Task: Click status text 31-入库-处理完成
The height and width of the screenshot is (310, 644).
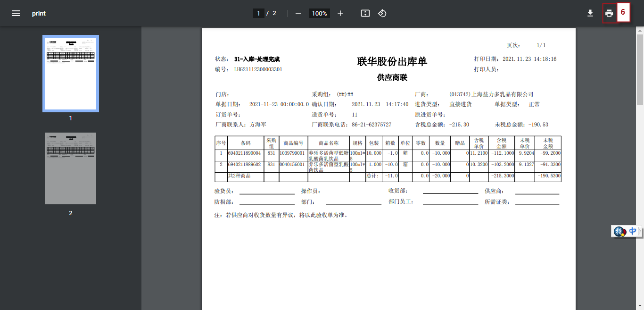Action: point(257,59)
